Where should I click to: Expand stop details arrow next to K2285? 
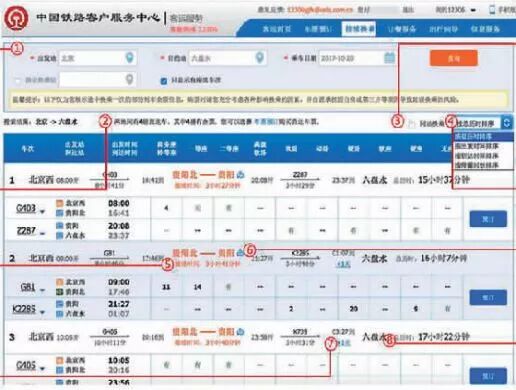[42, 312]
